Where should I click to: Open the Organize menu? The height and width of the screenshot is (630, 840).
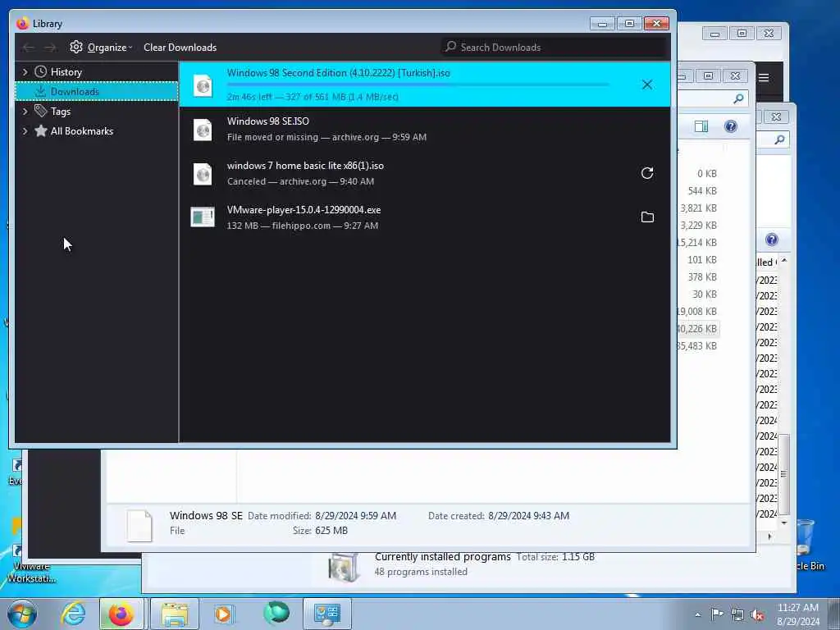(101, 47)
